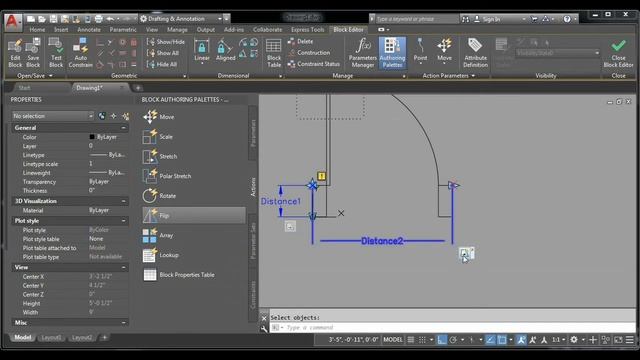Add new drawing tab plus
640x360 pixels.
(138, 88)
